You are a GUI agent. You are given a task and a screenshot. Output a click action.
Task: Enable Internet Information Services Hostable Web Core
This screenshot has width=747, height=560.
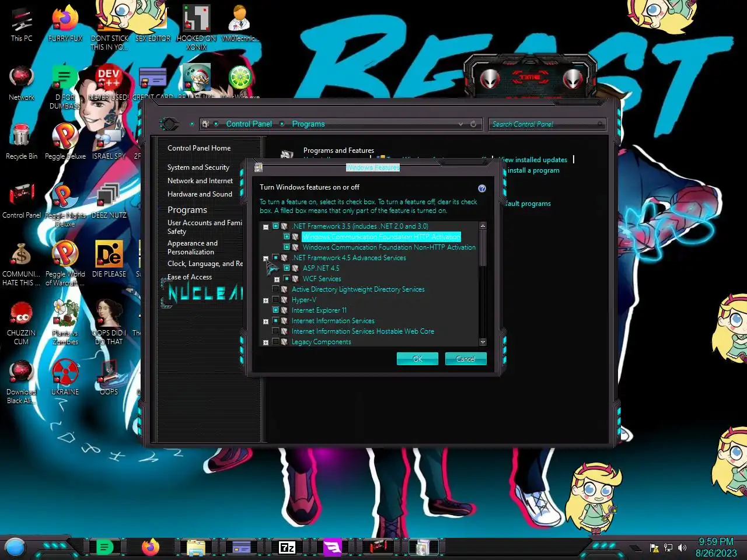[x=276, y=331]
